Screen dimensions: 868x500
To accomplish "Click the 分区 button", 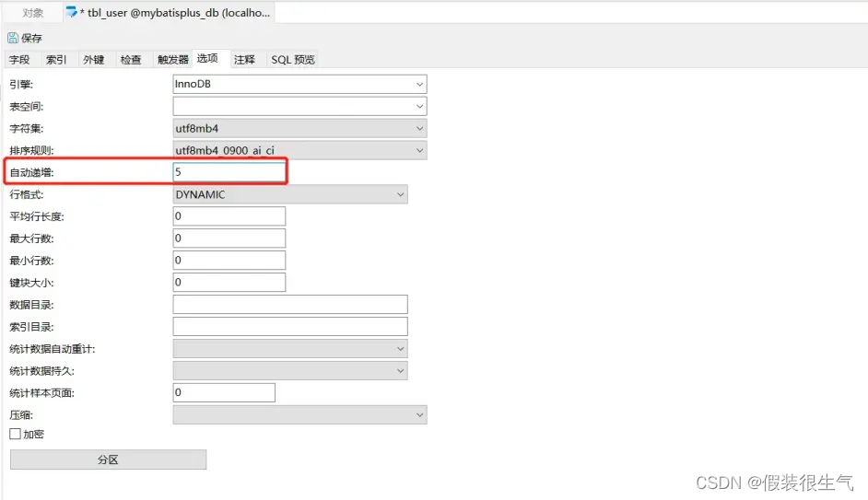I will [x=108, y=459].
